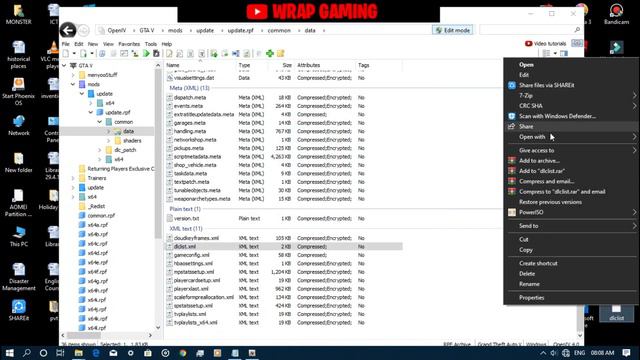Click the yellow folder icon in toolbar
The height and width of the screenshot is (360, 640).
tap(280, 53)
